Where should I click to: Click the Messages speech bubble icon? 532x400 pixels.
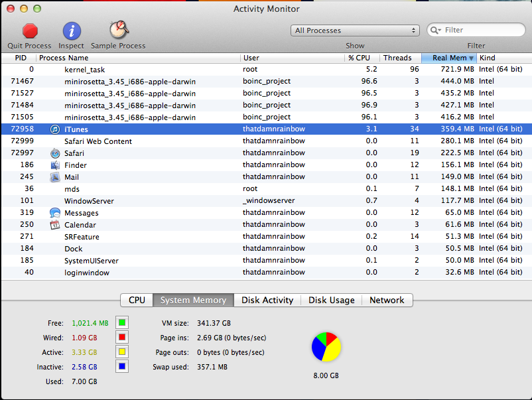tap(55, 213)
